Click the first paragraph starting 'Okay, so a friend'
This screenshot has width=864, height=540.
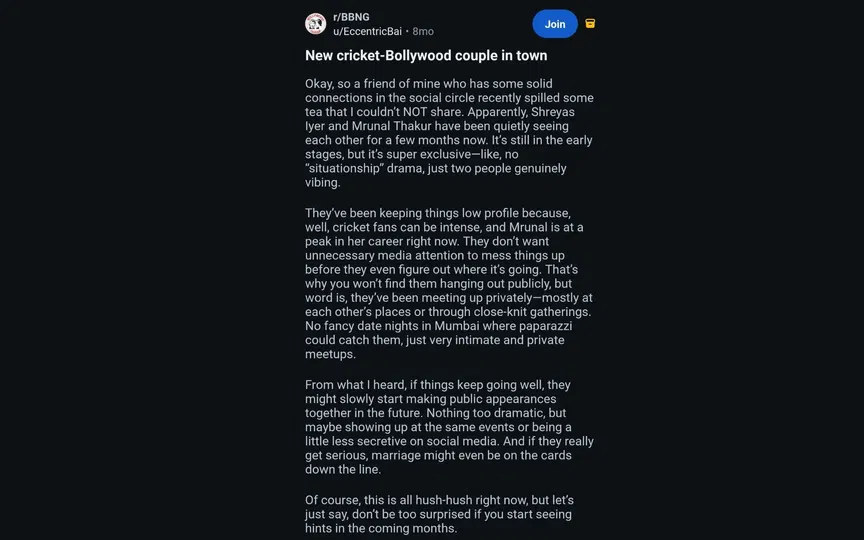449,133
